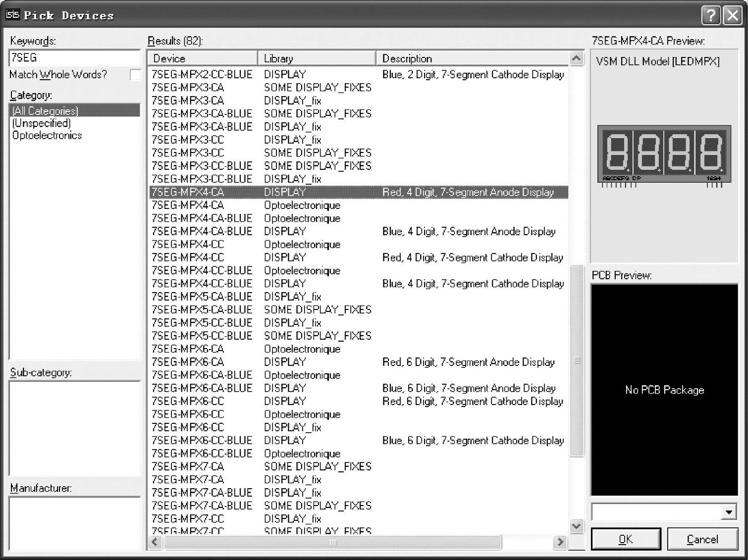This screenshot has height=560, width=748.
Task: Select 7SEG-MPX6-CA DISPLAY row
Action: [x=359, y=362]
